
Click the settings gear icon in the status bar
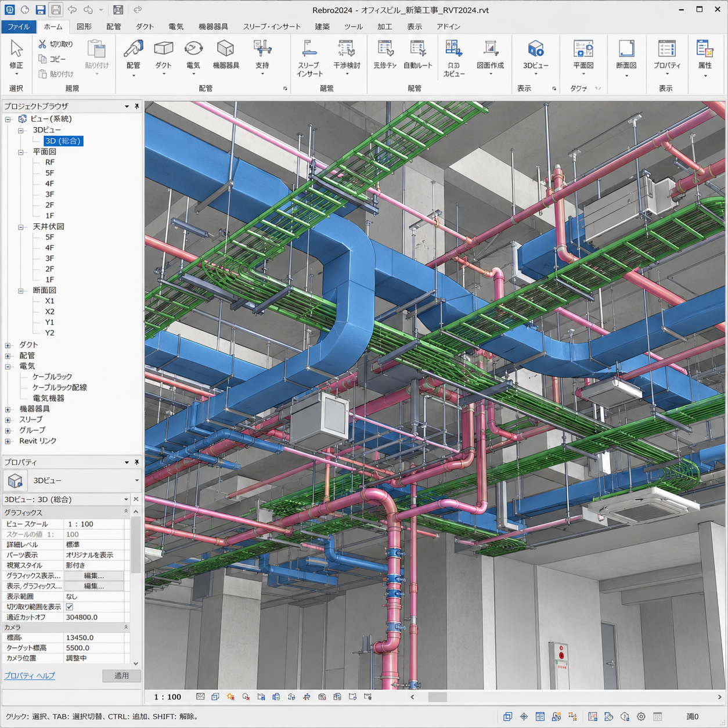click(641, 716)
